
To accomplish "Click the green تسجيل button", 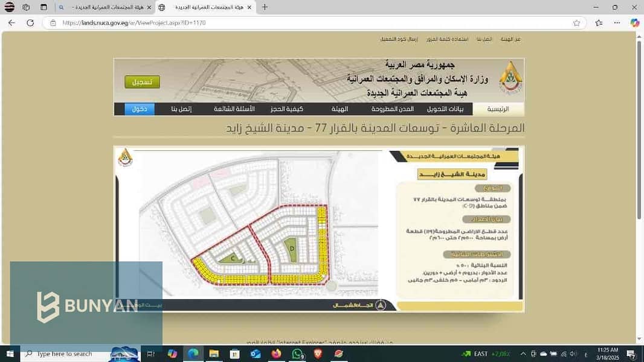I will tap(142, 82).
